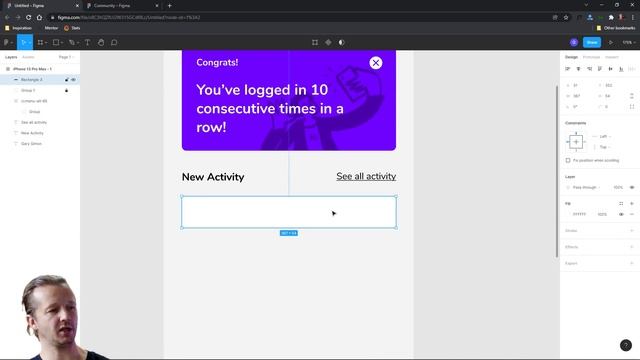Open the Page 1 dropdown
The height and width of the screenshot is (360, 640).
66,57
